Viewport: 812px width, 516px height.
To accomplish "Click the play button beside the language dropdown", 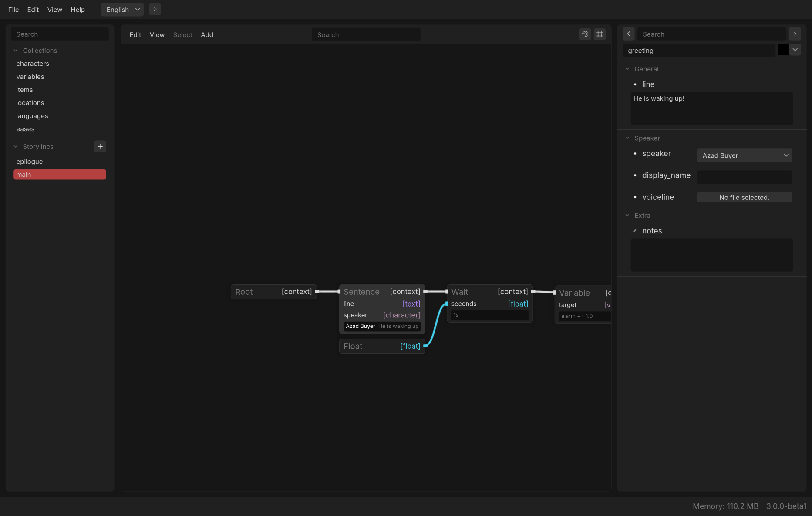I will click(x=155, y=9).
